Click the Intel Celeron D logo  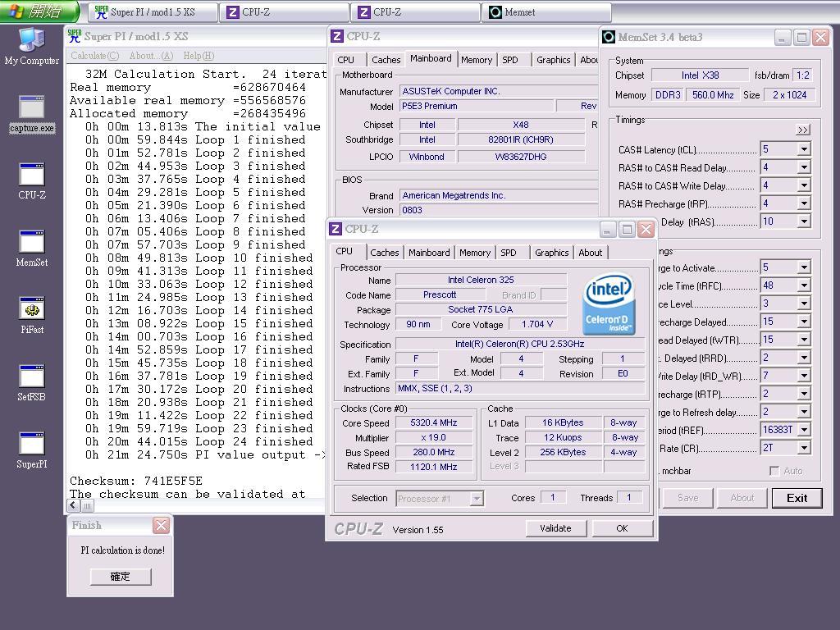(x=609, y=304)
